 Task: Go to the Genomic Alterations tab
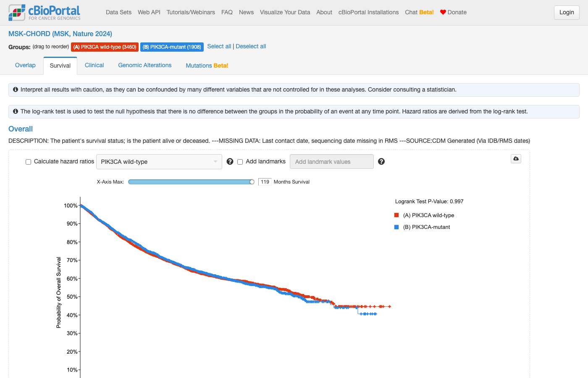pyautogui.click(x=145, y=65)
